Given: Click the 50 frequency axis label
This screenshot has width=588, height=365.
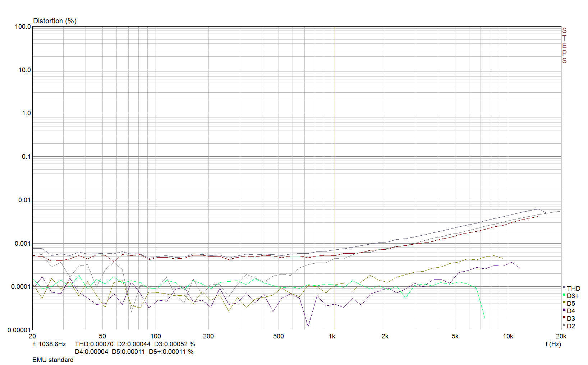Looking at the screenshot, I should (102, 336).
